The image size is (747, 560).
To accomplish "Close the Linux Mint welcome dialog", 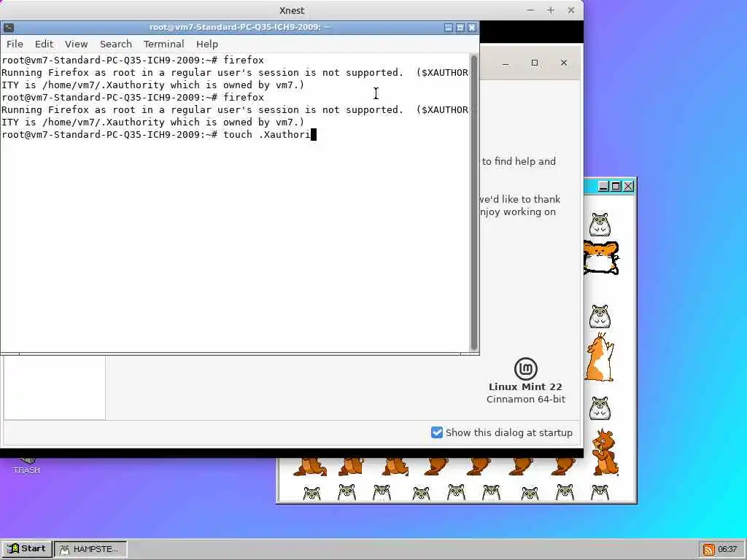I will pos(564,63).
